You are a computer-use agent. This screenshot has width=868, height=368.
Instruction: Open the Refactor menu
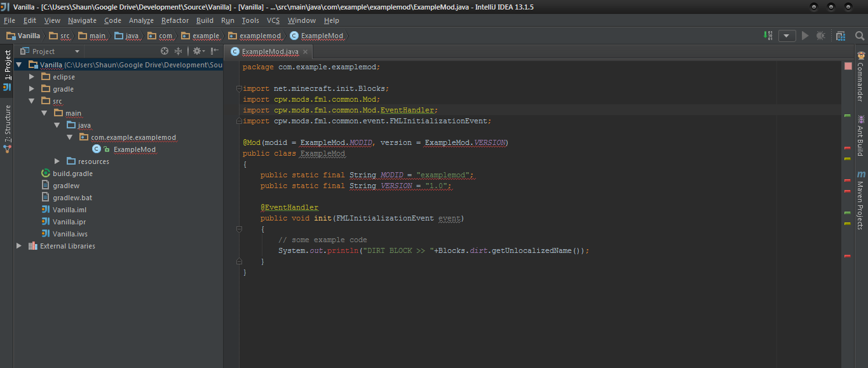coord(175,20)
